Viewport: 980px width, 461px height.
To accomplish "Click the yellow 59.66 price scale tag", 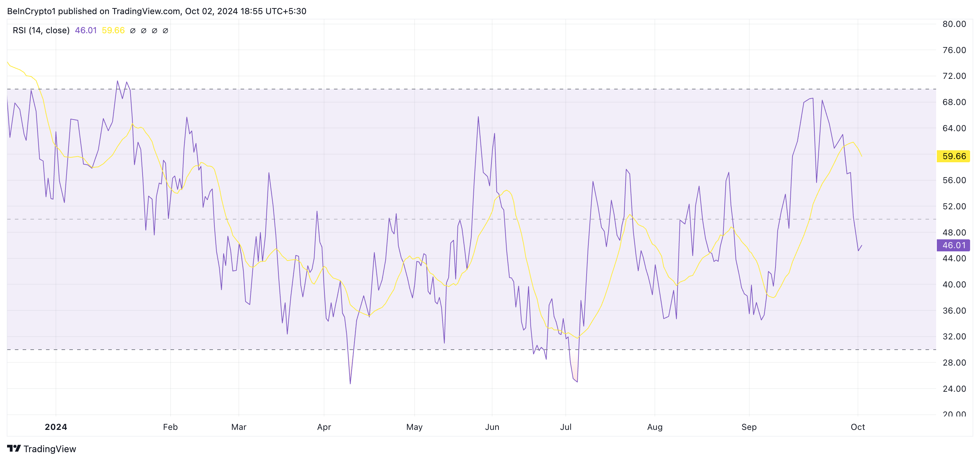I will click(x=953, y=156).
